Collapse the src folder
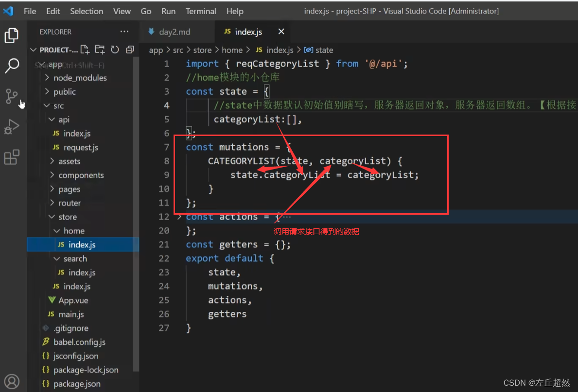 click(x=47, y=106)
